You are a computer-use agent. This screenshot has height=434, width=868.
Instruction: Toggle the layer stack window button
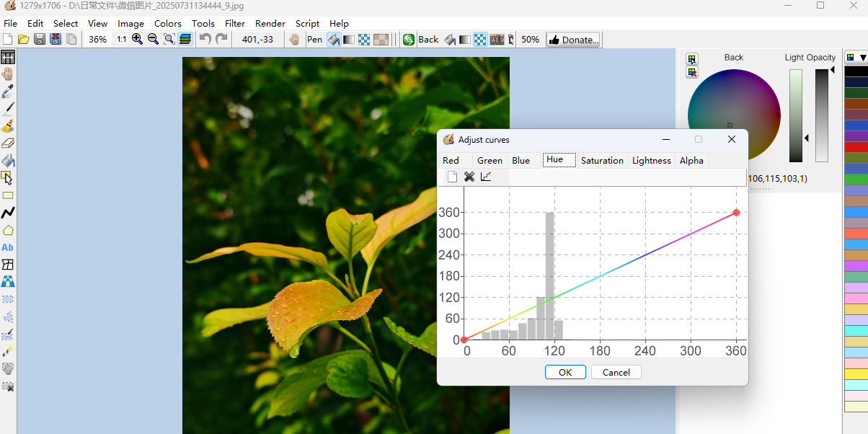pyautogui.click(x=185, y=40)
